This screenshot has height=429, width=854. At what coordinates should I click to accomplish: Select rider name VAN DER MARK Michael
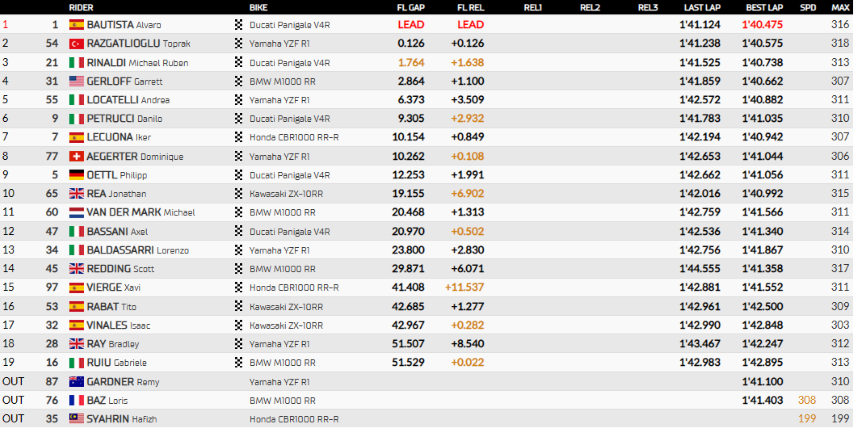141,213
